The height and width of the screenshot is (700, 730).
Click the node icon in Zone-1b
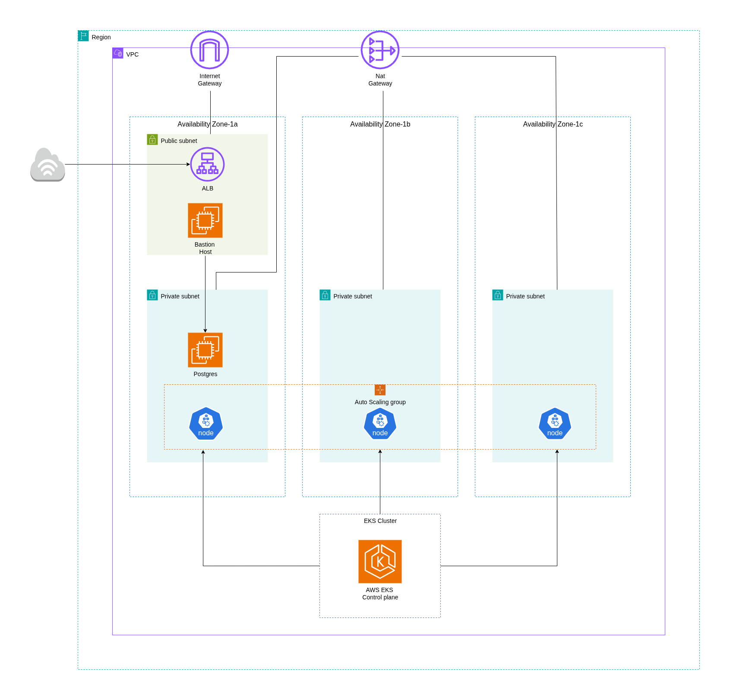(380, 424)
